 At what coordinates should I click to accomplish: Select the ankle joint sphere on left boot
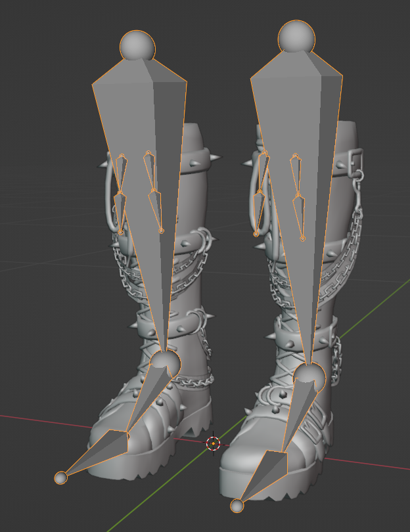pyautogui.click(x=166, y=365)
